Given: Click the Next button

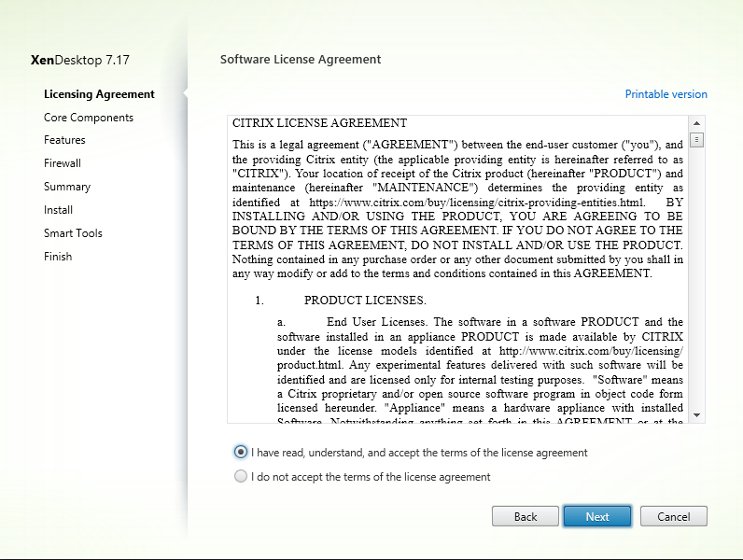Looking at the screenshot, I should pos(597,516).
